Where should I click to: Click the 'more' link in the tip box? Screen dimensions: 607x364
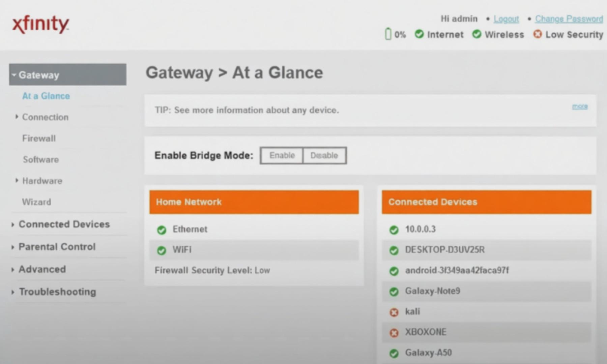click(x=580, y=107)
